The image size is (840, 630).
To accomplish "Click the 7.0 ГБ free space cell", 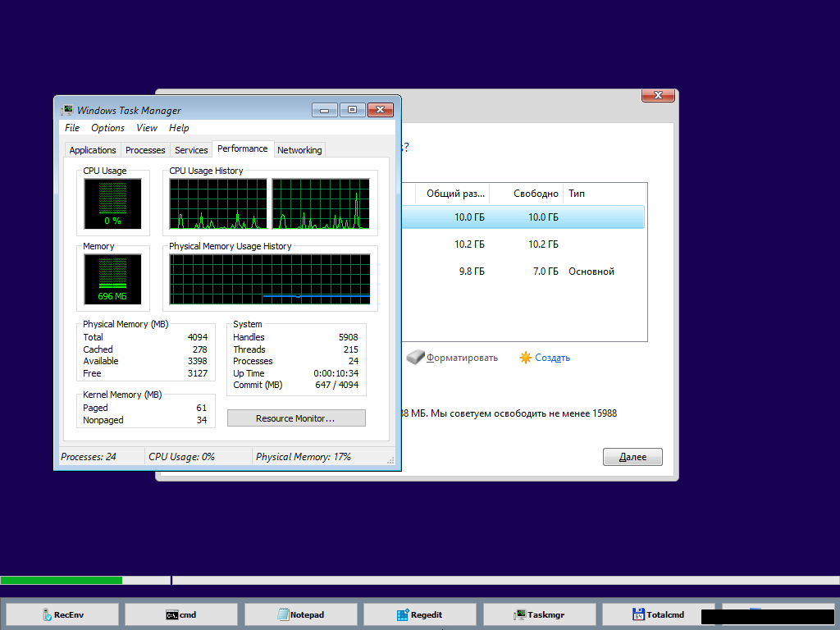I will click(546, 272).
